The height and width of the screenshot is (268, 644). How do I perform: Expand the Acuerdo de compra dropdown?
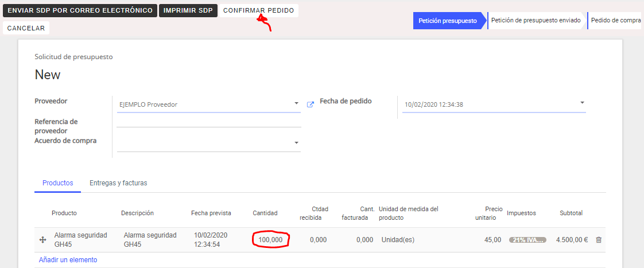click(x=297, y=143)
